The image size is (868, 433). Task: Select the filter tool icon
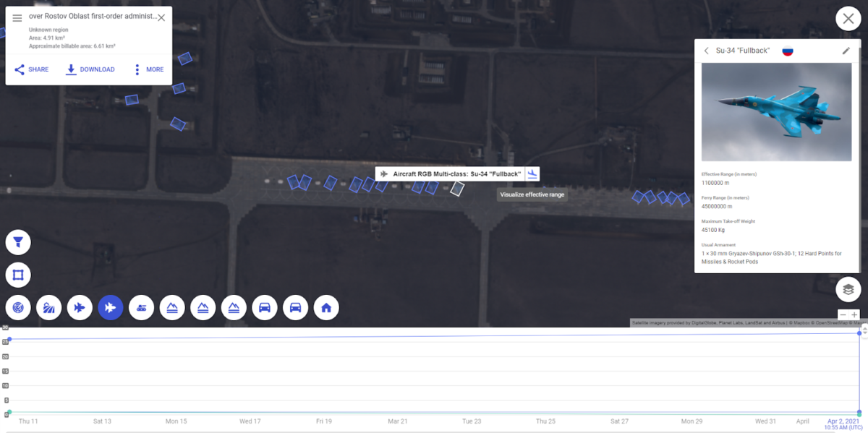(x=17, y=242)
